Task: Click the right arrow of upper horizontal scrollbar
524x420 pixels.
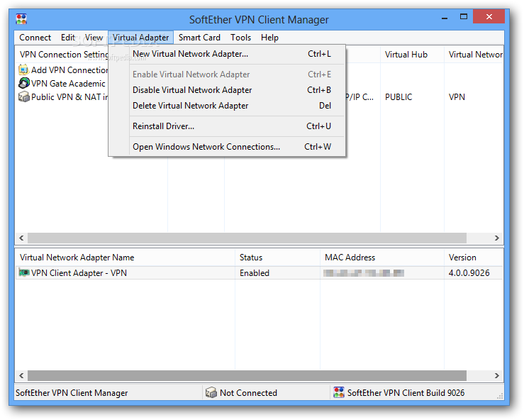Action: coord(496,238)
